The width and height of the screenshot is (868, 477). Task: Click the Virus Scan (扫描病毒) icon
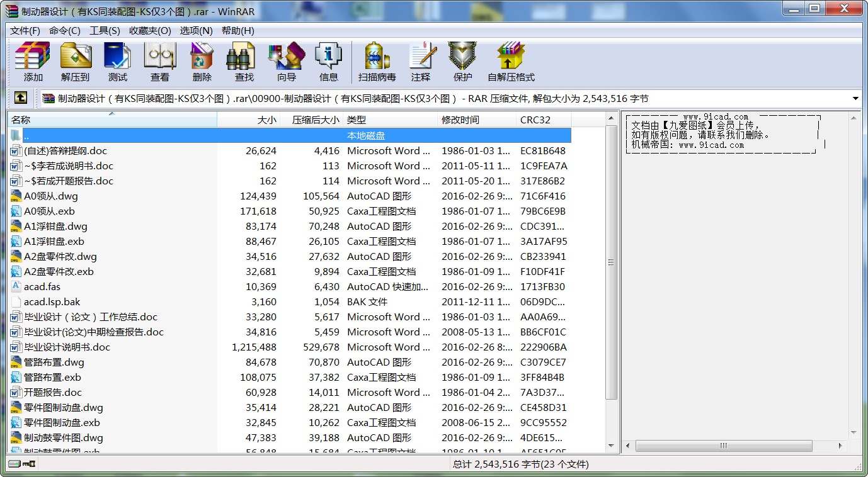(377, 62)
